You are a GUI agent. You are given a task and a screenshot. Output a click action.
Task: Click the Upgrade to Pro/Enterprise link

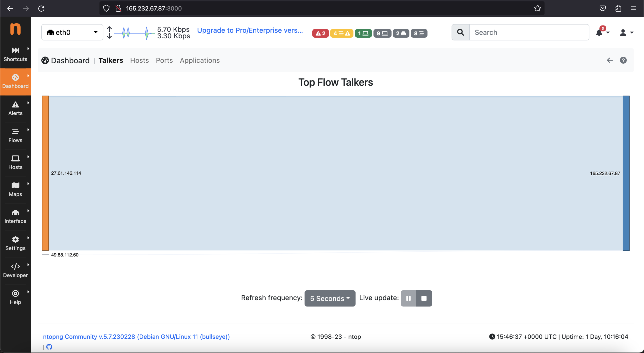(x=250, y=30)
